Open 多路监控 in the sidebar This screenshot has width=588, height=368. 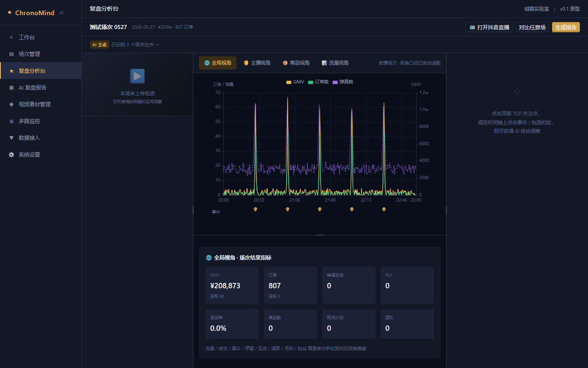[41, 121]
